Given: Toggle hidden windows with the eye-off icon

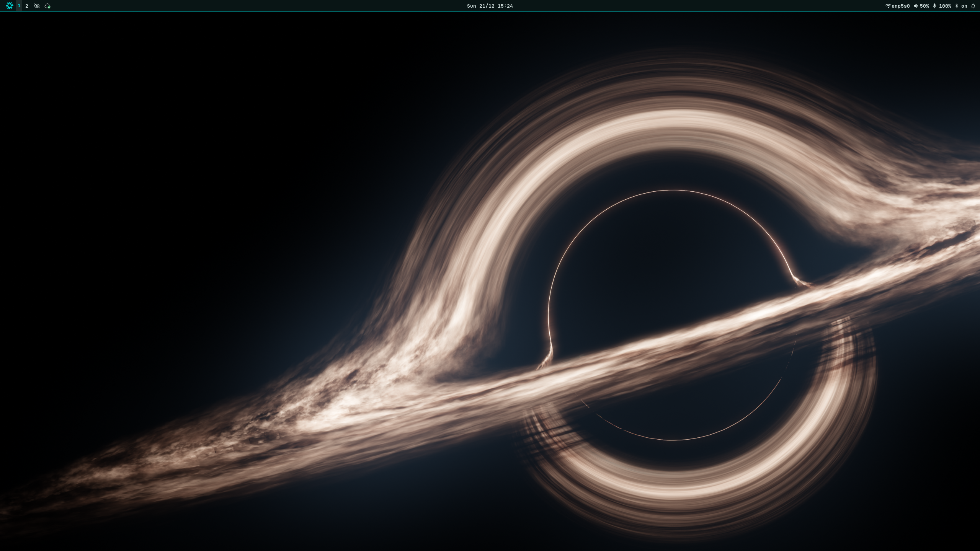Looking at the screenshot, I should (x=37, y=6).
